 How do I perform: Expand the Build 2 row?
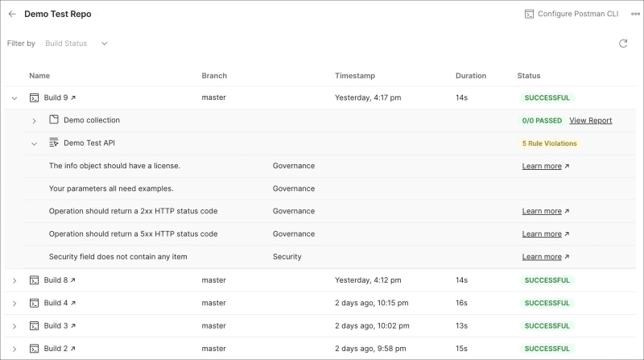point(14,349)
